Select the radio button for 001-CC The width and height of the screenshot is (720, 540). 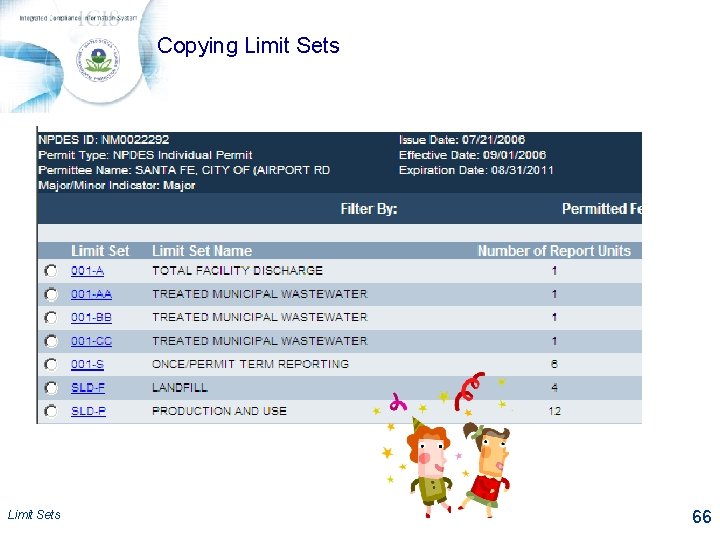click(x=51, y=341)
